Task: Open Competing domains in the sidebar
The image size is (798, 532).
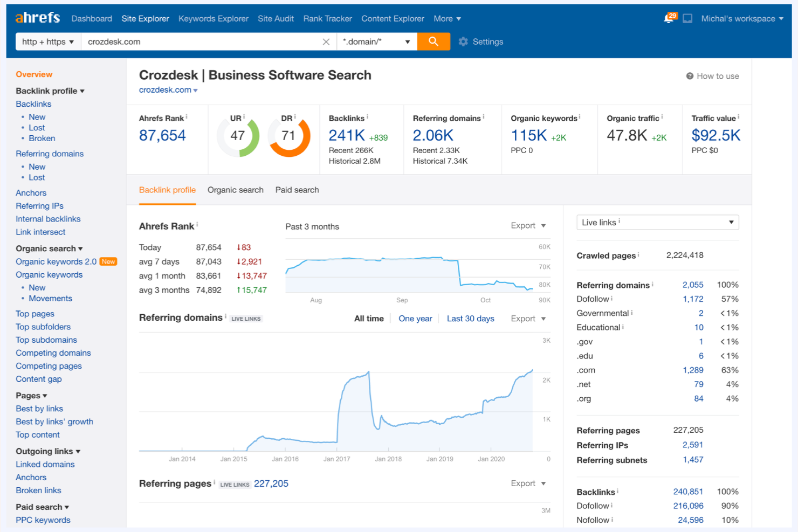Action: coord(53,353)
